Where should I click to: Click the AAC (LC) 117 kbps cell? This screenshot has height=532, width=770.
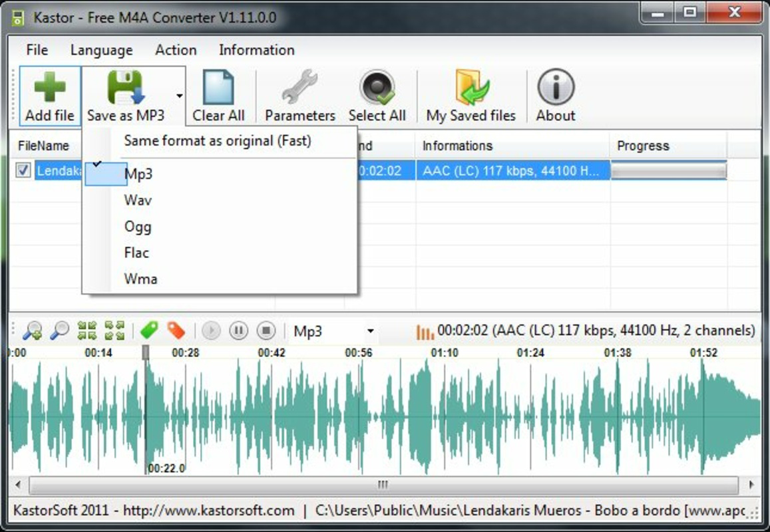tap(512, 171)
